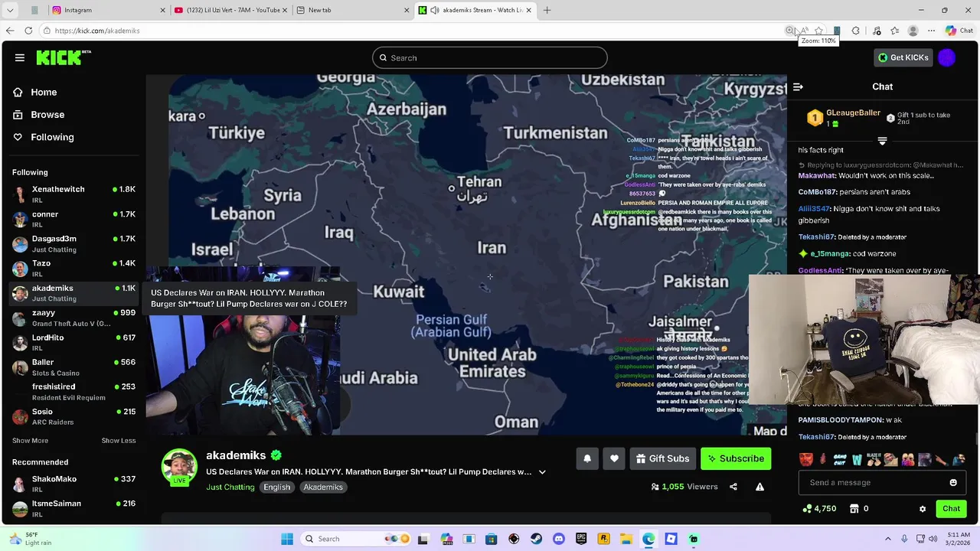
Task: Click Show Less in Following
Action: pyautogui.click(x=119, y=441)
